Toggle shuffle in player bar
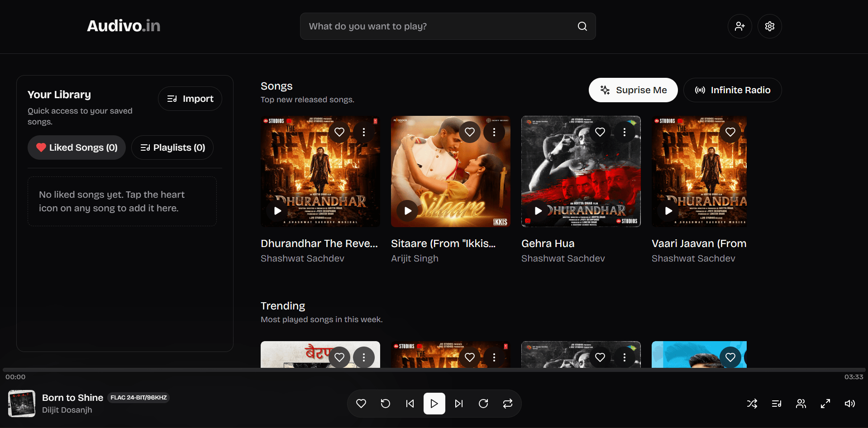868x428 pixels. [752, 404]
